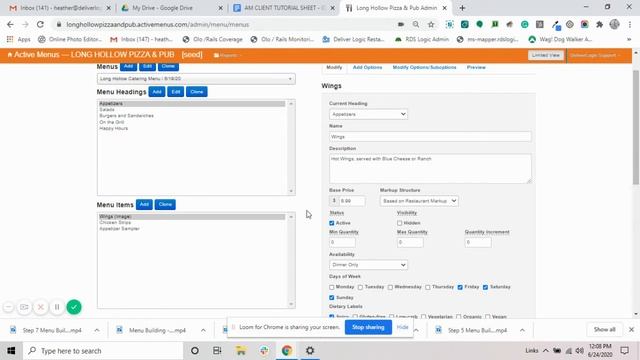Open the Menus selection dropdown
The width and height of the screenshot is (640, 360).
click(196, 79)
